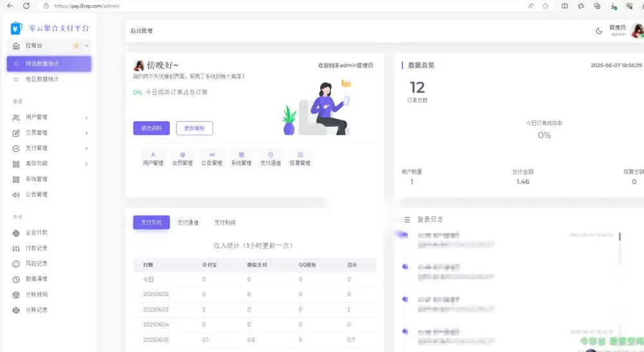The image size is (644, 352).
Task: Switch to the 支付利润 tab
Action: [225, 223]
